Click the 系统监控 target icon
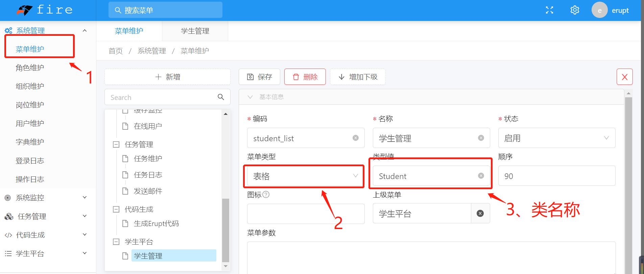 [8, 198]
